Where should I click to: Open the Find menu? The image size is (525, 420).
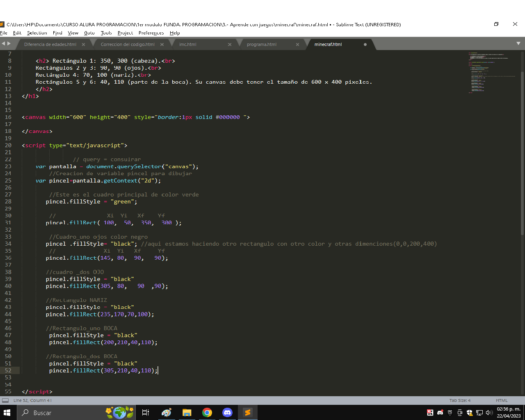[57, 33]
